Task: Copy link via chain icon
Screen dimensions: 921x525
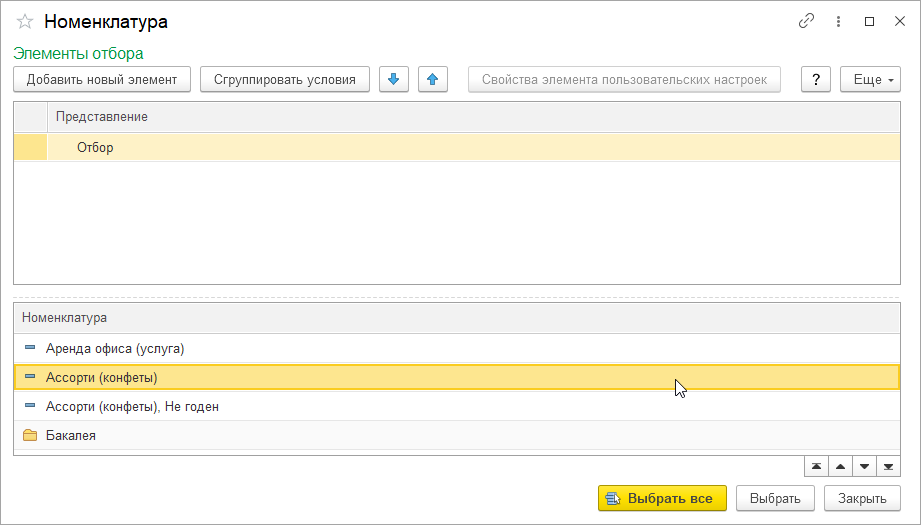Action: pyautogui.click(x=806, y=21)
